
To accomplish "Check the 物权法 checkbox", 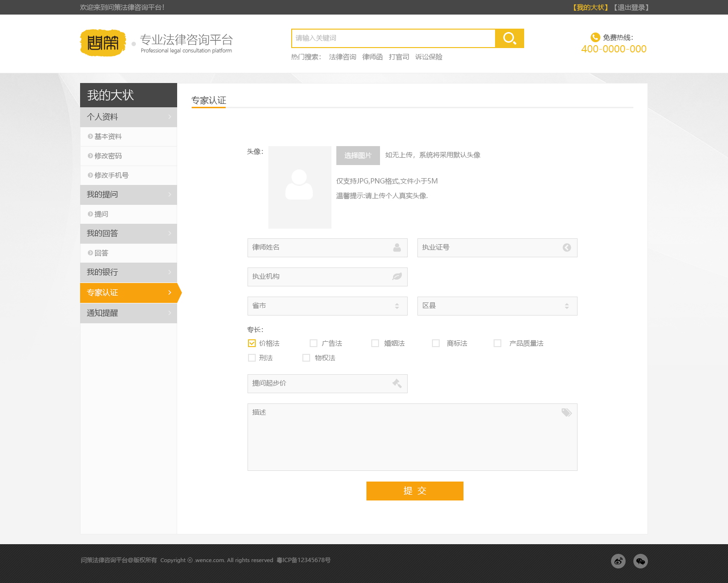I will click(x=306, y=358).
